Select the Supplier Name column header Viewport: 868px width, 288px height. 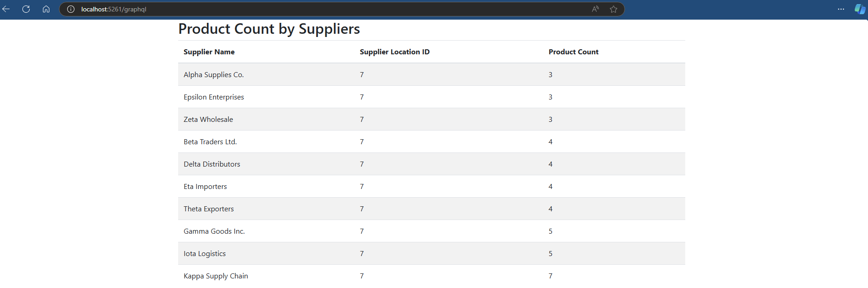tap(209, 52)
